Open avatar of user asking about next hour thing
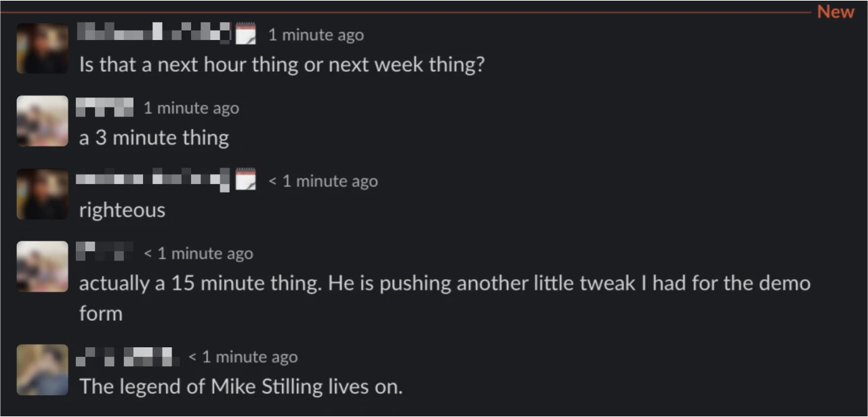Viewport: 868px width, 417px height. [42, 48]
